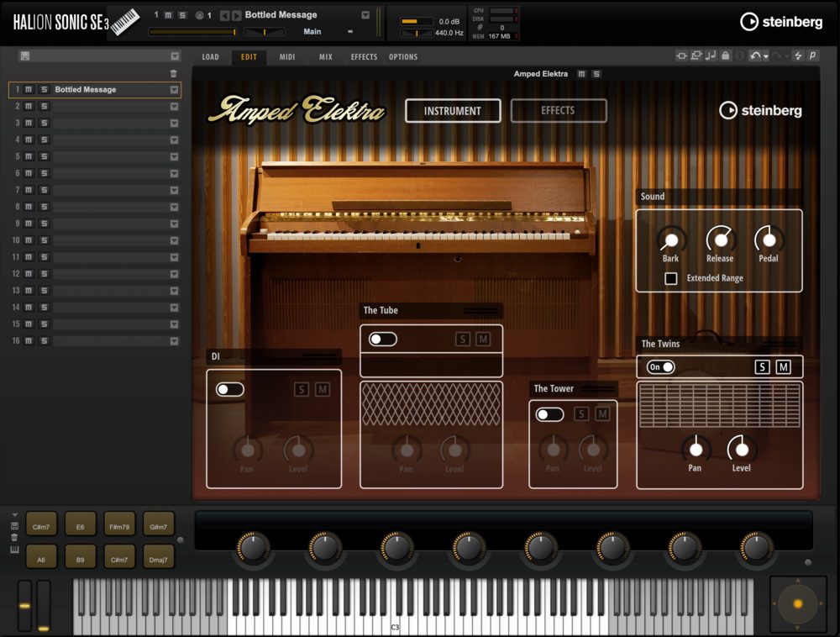Click the 'p' player view toolbar icon

tap(812, 55)
